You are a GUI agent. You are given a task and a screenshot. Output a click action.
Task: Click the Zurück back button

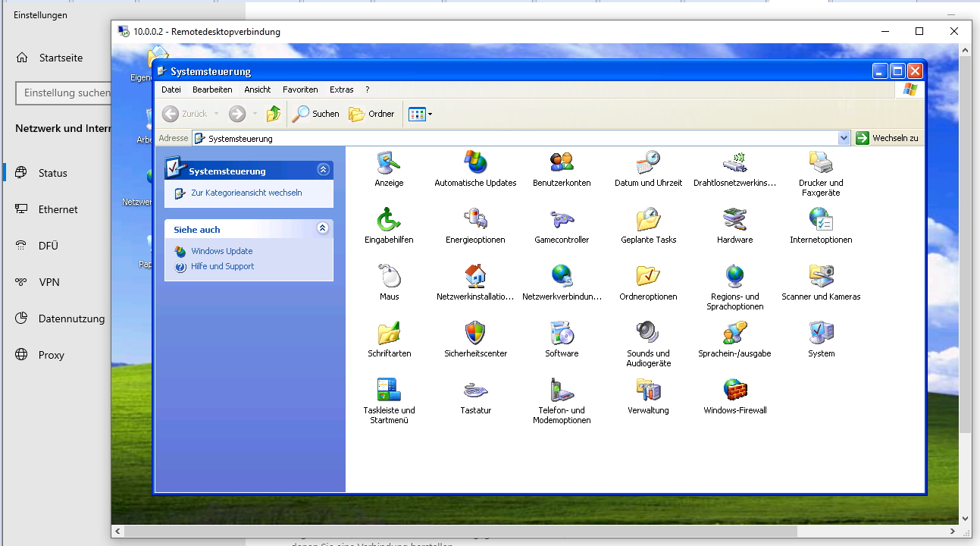point(184,114)
